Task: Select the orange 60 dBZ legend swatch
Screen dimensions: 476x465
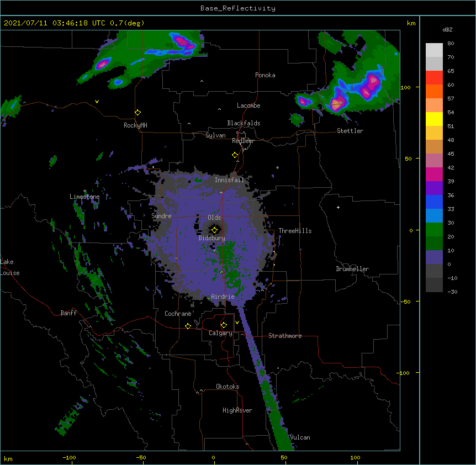Action: click(434, 91)
